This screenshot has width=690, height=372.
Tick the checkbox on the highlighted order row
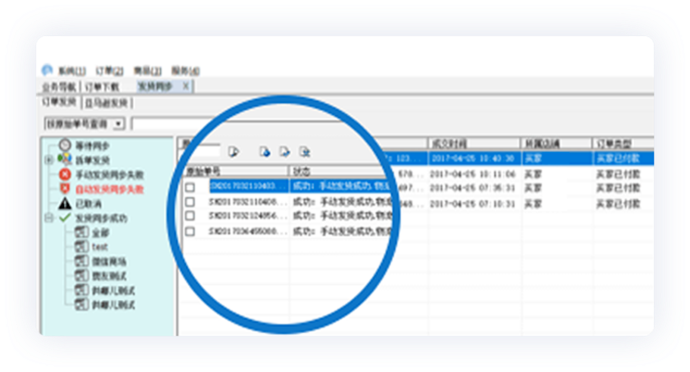pos(190,187)
